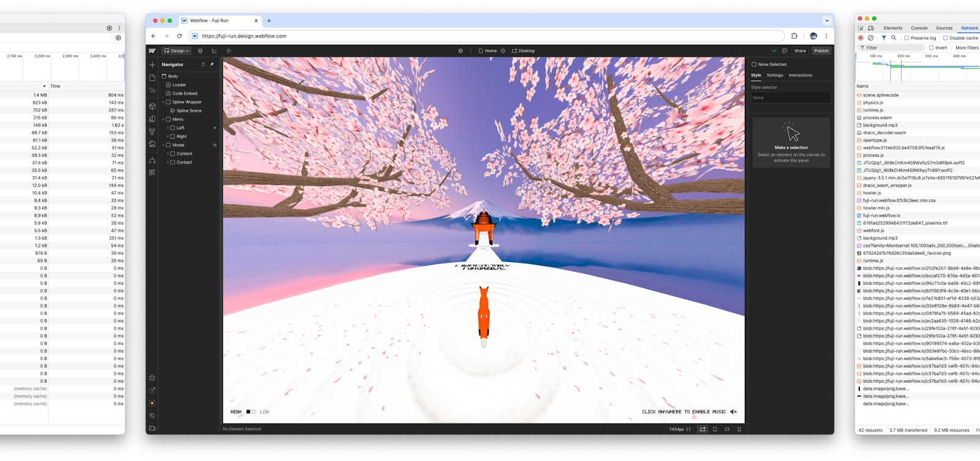The image size is (980, 461).
Task: Select the tablet breakpoint icon in bottom bar
Action: (x=715, y=429)
